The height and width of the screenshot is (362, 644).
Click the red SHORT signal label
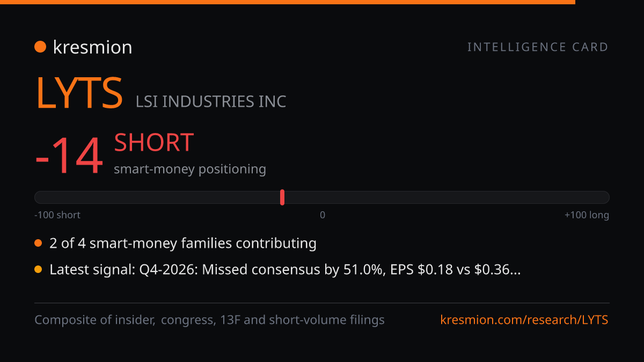tap(154, 143)
